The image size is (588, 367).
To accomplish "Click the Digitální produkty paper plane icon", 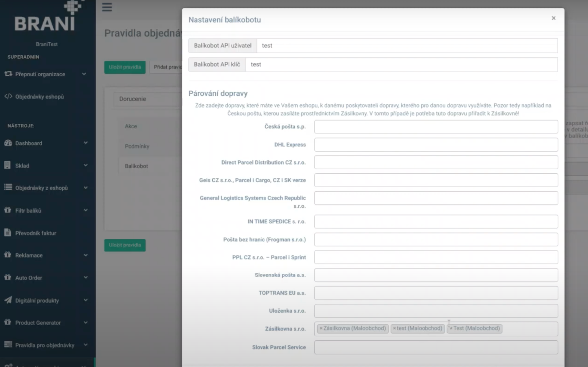I will (8, 300).
